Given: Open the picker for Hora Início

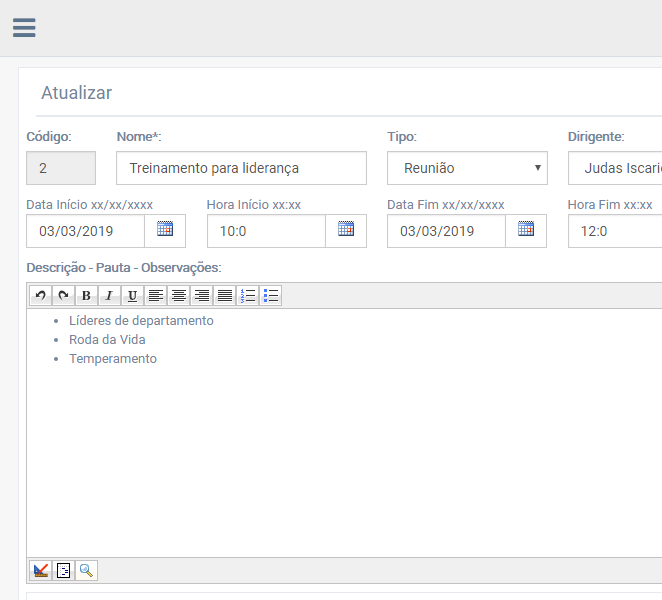Looking at the screenshot, I should point(346,231).
